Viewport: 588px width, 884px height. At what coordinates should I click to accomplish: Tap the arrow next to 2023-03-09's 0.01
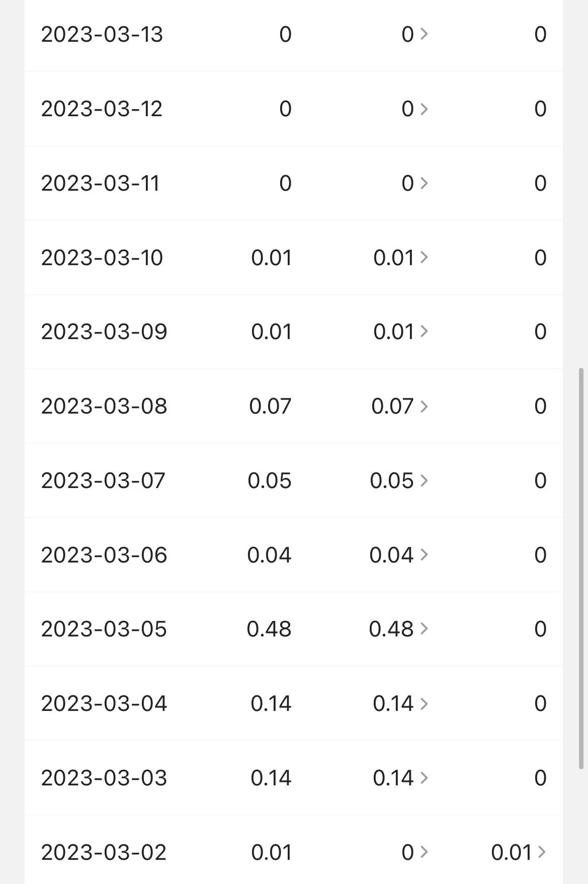[x=424, y=332]
